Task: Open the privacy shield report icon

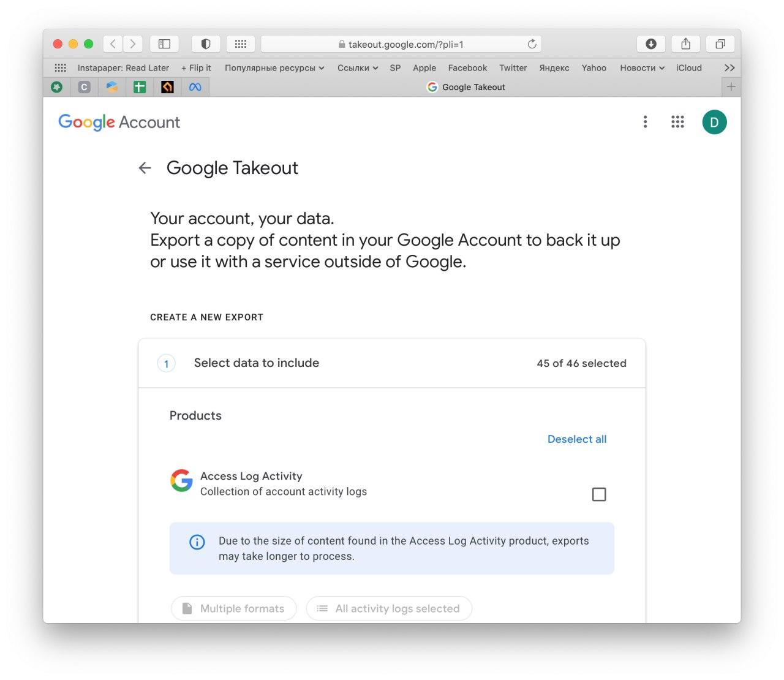Action: (206, 44)
